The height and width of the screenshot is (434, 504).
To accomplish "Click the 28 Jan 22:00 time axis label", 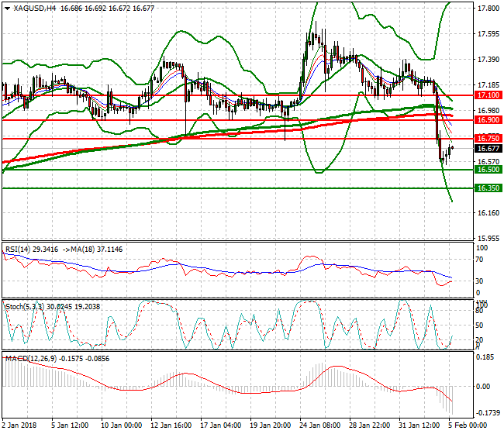I will [369, 425].
